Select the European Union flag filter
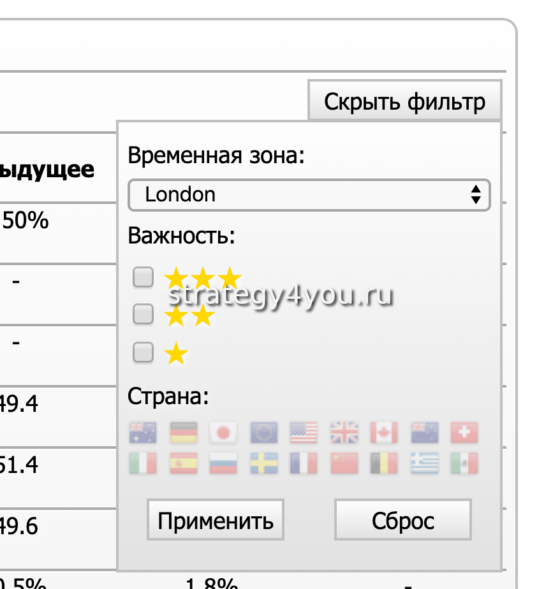560x589 pixels. (264, 432)
